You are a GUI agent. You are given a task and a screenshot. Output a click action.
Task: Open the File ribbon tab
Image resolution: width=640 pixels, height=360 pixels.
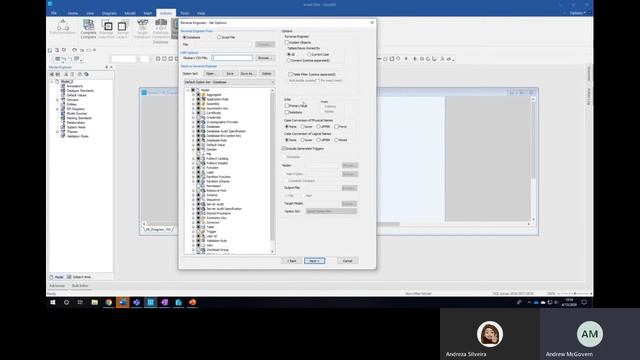coord(54,13)
